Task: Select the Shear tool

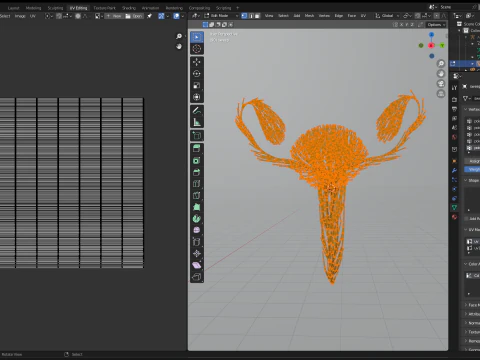Action: (x=197, y=265)
